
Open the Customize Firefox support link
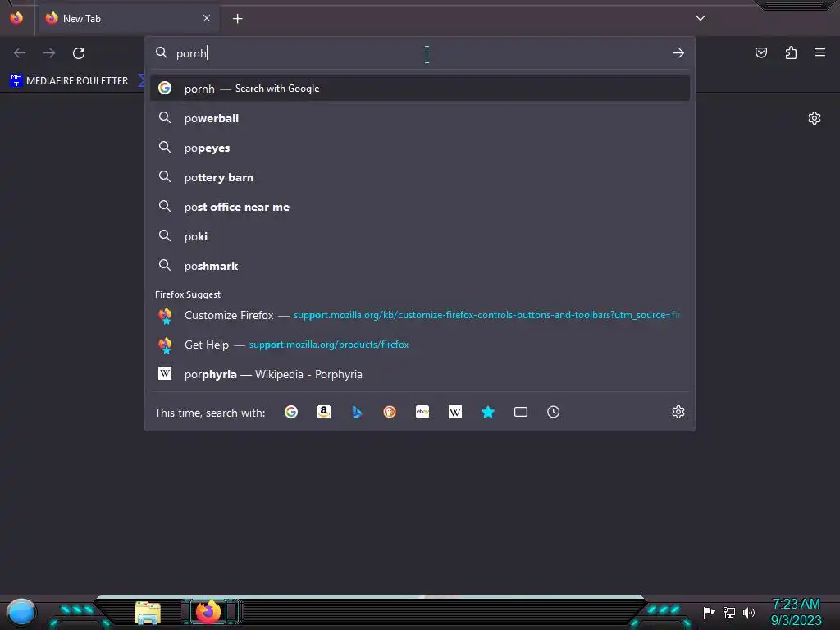click(x=420, y=315)
